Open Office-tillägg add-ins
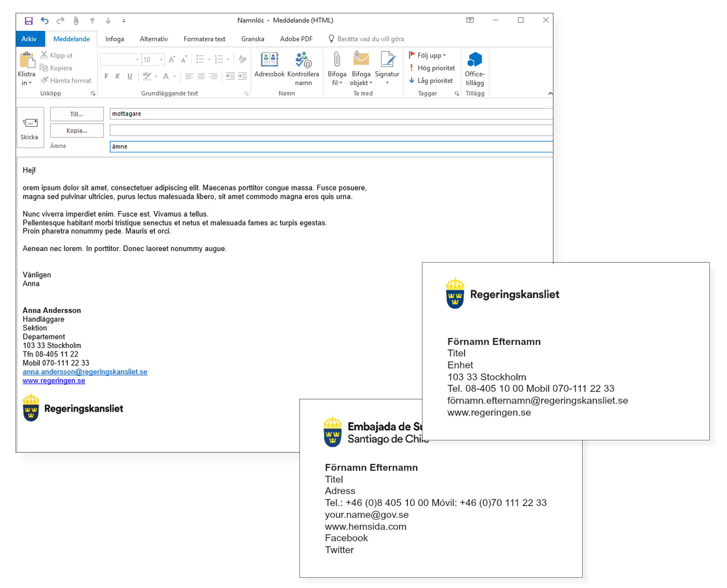 (474, 69)
